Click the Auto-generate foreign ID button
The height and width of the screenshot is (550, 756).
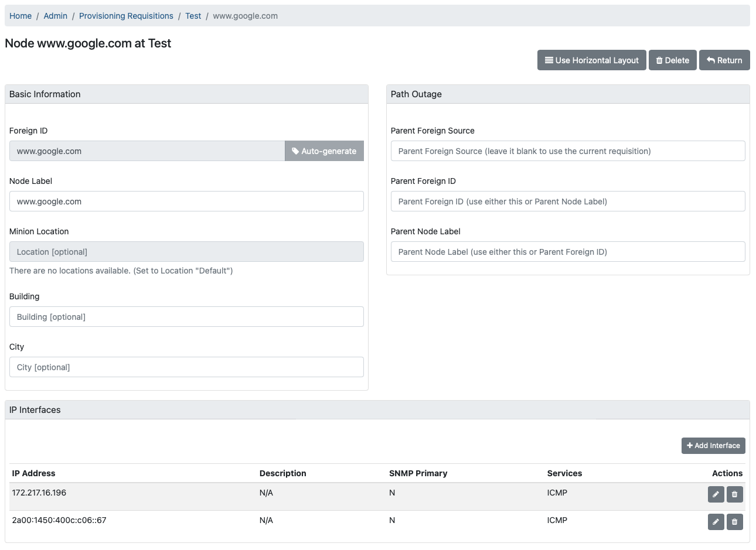tap(324, 151)
